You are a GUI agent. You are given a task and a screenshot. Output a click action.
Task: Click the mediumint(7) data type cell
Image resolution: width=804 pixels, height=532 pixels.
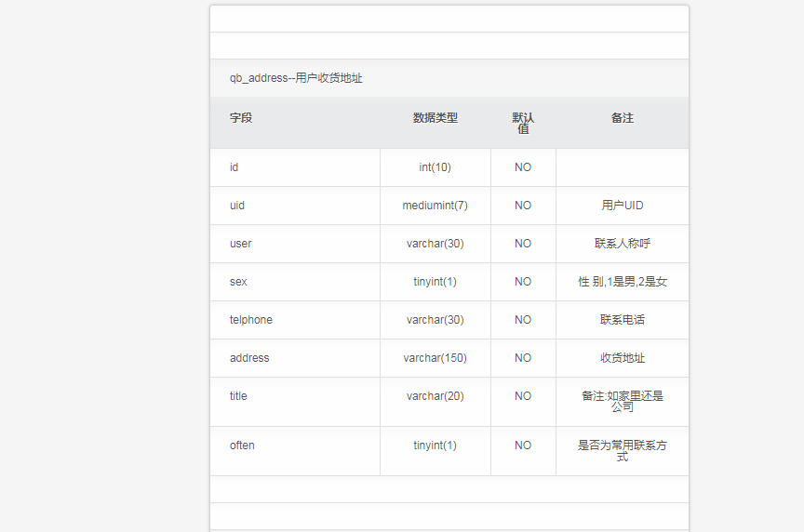[x=435, y=206]
